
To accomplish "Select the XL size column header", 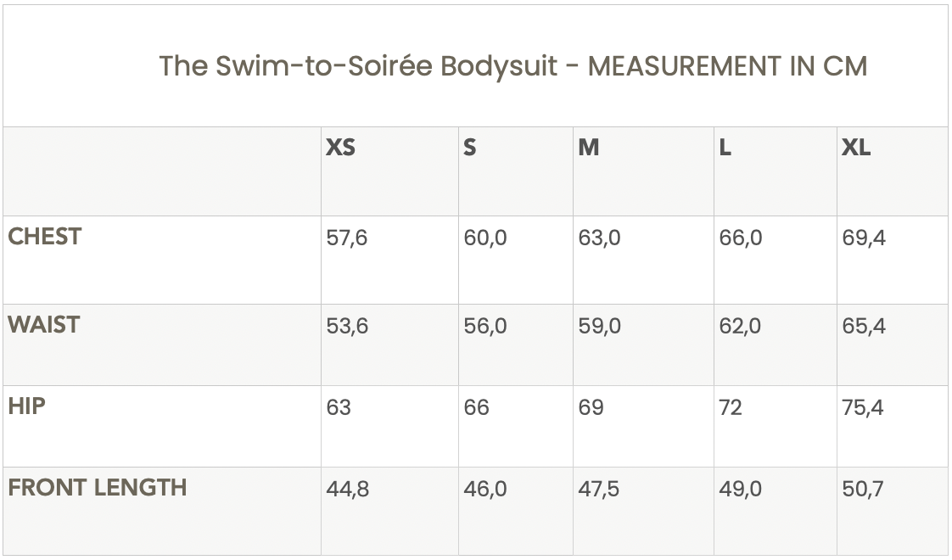I will click(856, 148).
